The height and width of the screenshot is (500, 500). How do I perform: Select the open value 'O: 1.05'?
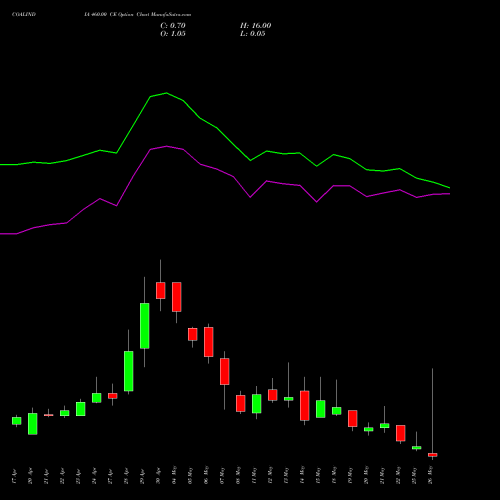coord(173,34)
